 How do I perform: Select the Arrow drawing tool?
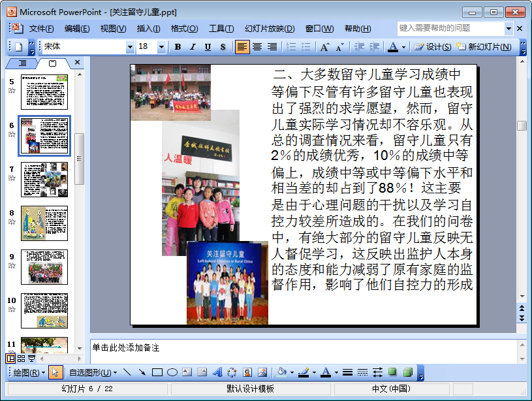click(142, 372)
